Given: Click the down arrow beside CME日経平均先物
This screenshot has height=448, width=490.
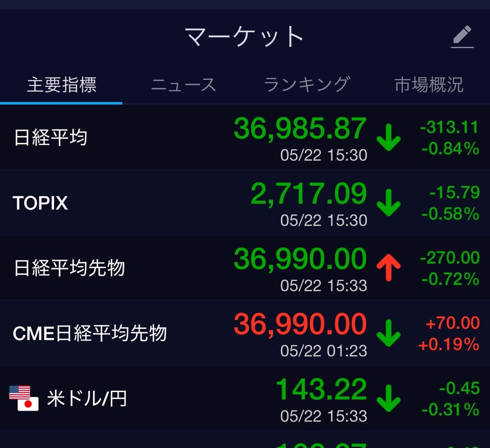Looking at the screenshot, I should (x=389, y=333).
